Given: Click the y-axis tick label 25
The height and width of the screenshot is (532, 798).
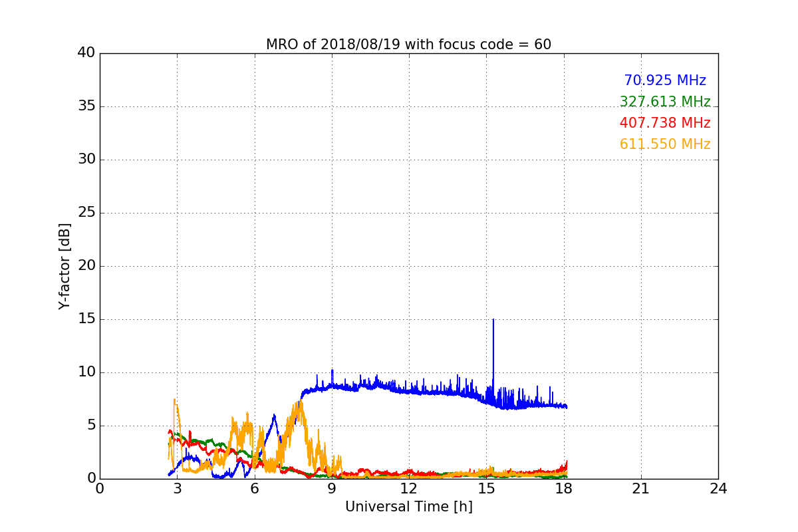Looking at the screenshot, I should tap(86, 213).
